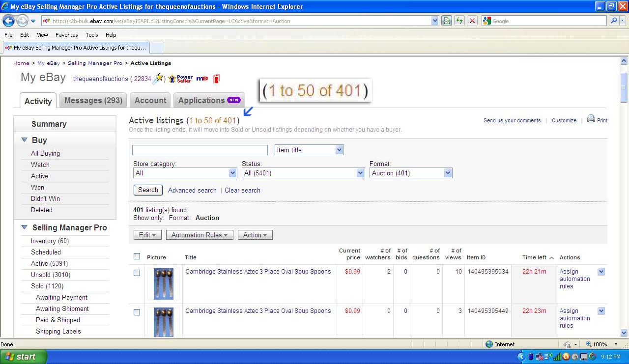This screenshot has width=629, height=364.
Task: Collapse the Selling Manager Pro section triangle
Action: [x=24, y=227]
